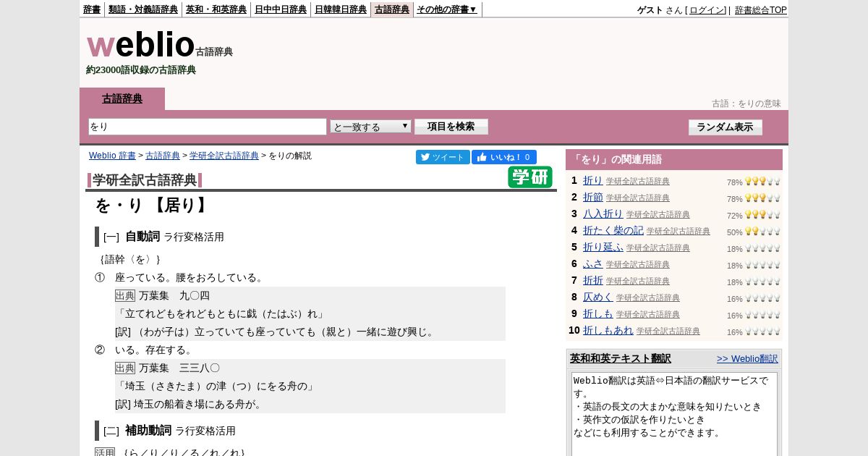Click the 50% score beside 折たく柴の記
The width and height of the screenshot is (868, 456).
pos(735,232)
